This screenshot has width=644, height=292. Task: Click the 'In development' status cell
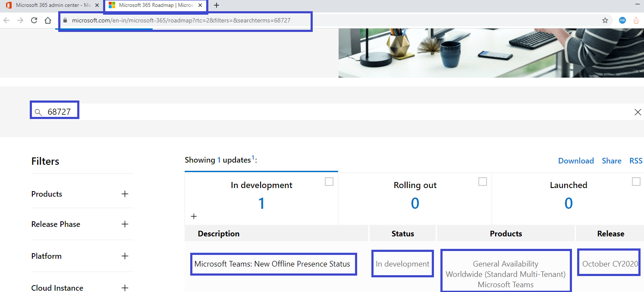pos(402,264)
